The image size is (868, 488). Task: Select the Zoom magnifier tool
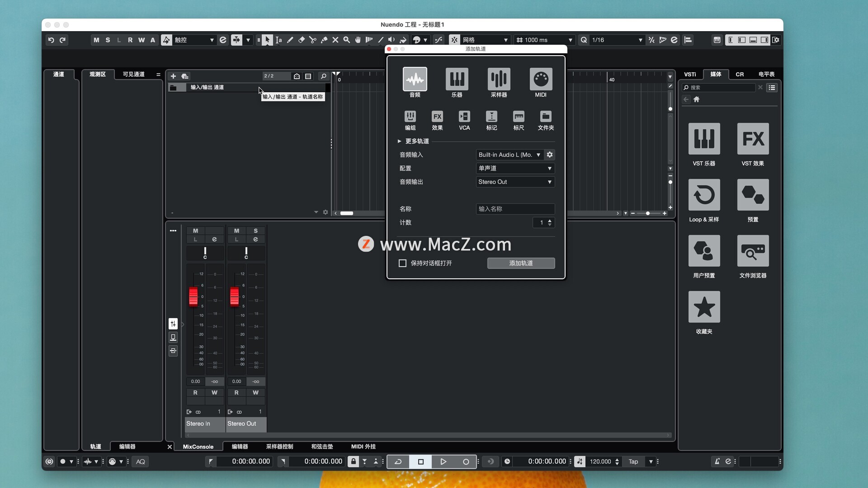(x=346, y=40)
